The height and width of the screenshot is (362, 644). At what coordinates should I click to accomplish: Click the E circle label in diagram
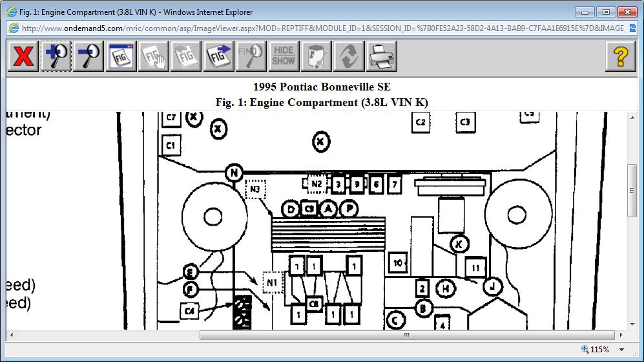190,271
